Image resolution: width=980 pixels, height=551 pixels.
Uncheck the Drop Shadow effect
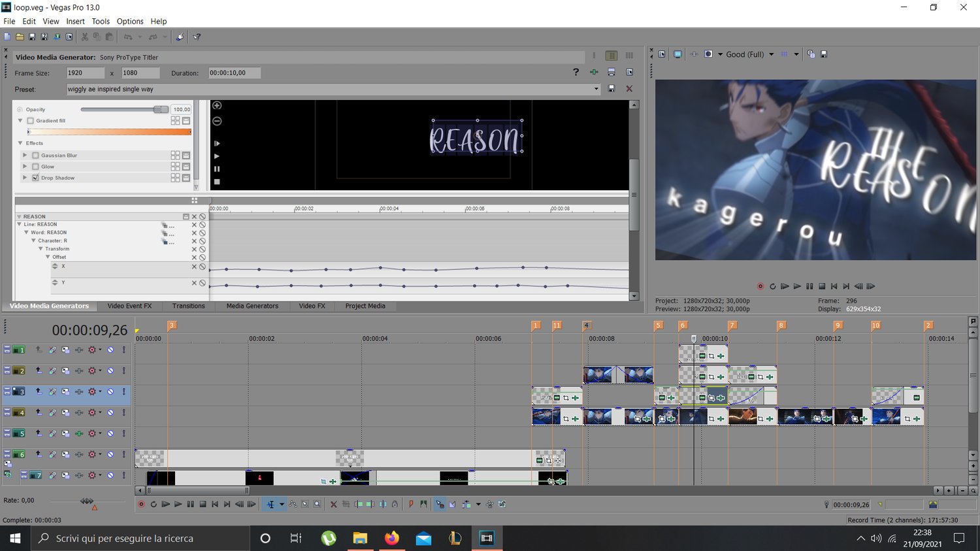35,177
